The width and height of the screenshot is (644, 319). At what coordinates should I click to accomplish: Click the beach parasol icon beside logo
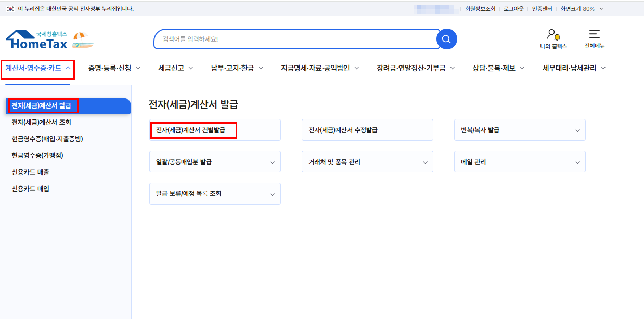(x=82, y=41)
